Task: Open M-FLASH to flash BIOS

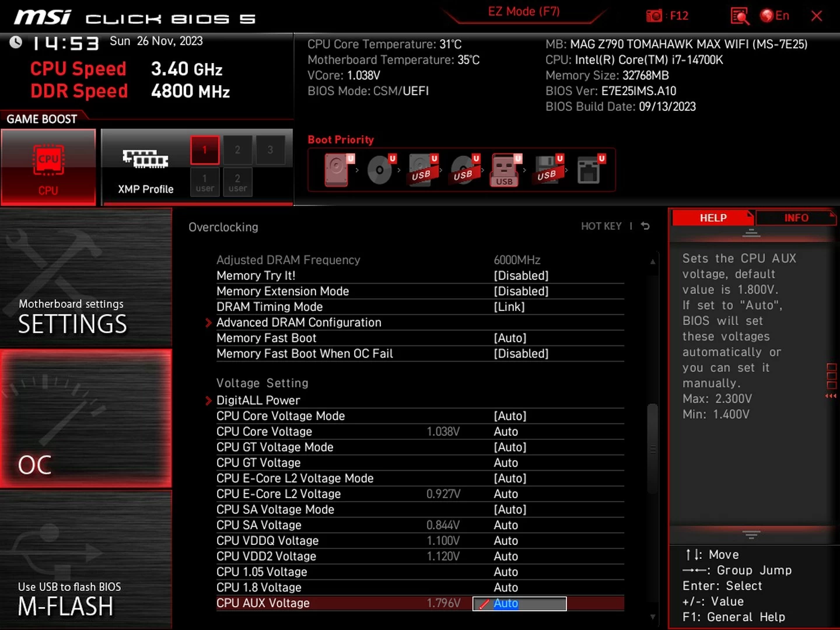Action: (86, 560)
